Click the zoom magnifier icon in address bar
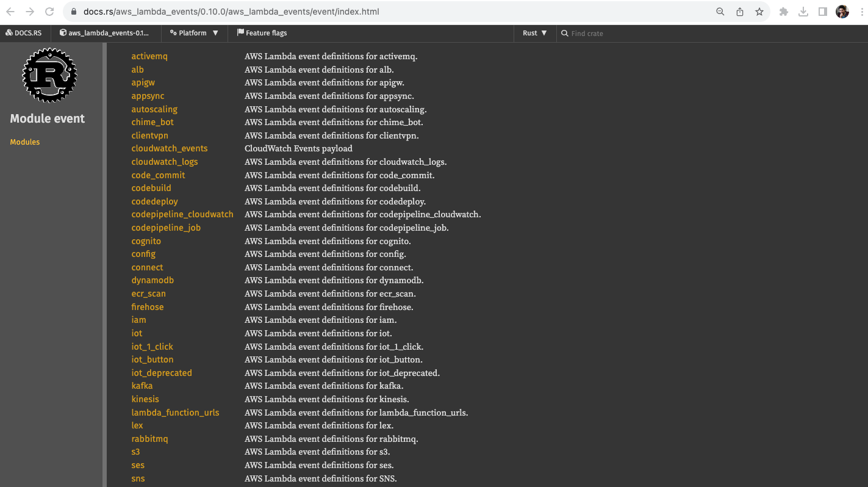 coord(720,12)
